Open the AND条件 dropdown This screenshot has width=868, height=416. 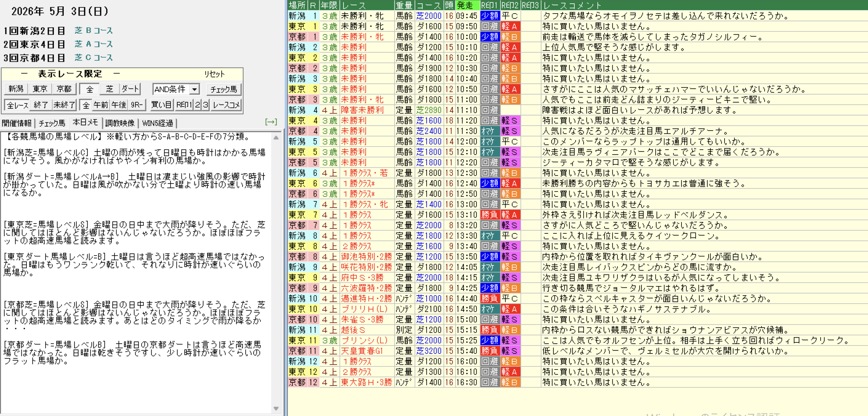(x=176, y=89)
